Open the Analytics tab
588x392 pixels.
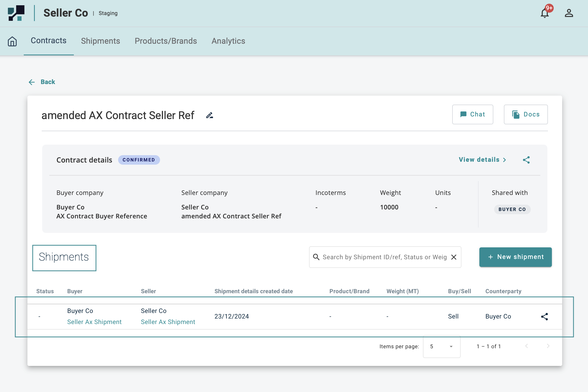point(228,41)
